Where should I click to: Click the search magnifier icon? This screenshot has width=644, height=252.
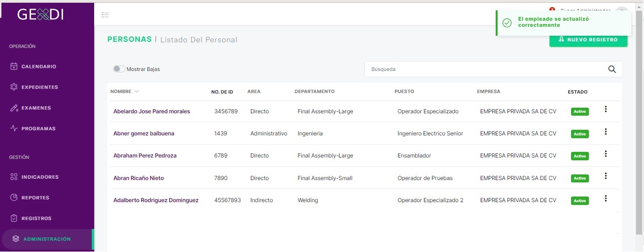[612, 69]
